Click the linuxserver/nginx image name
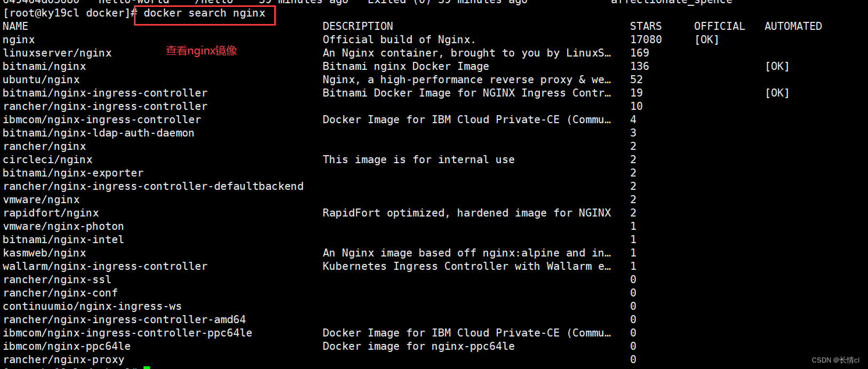 (57, 53)
